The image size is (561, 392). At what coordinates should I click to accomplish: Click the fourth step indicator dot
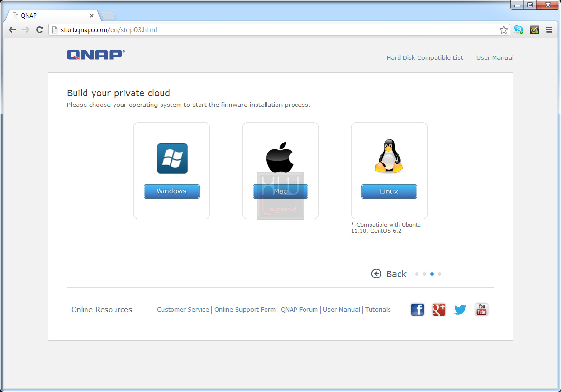point(440,274)
